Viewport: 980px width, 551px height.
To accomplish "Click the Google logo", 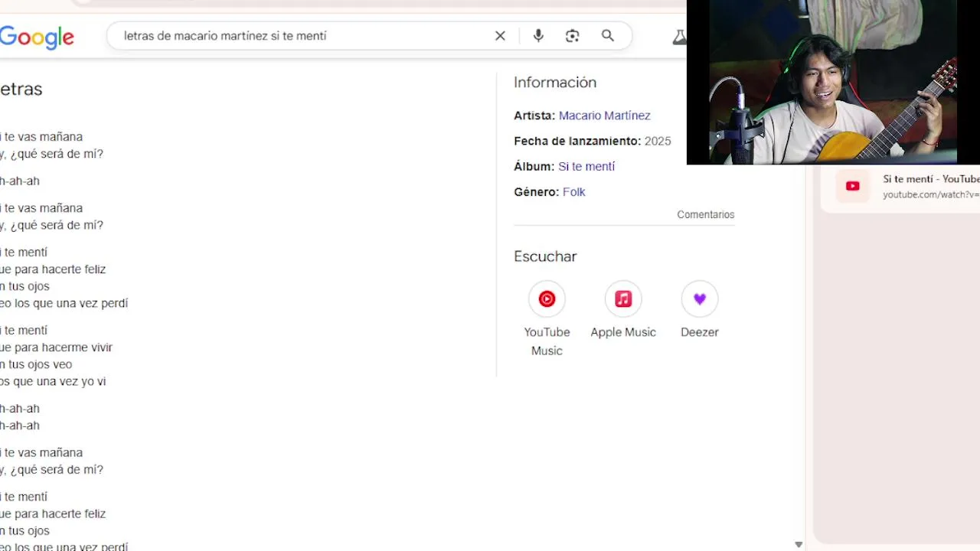I will (37, 37).
